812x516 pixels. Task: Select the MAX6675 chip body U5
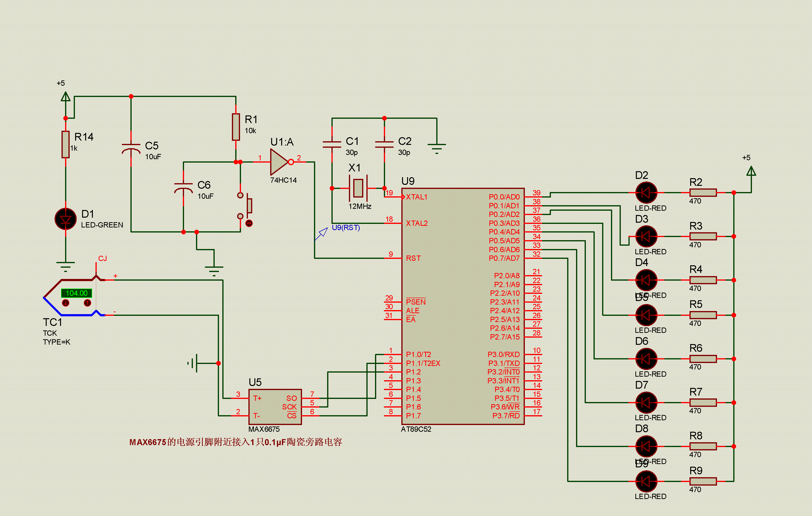point(275,407)
